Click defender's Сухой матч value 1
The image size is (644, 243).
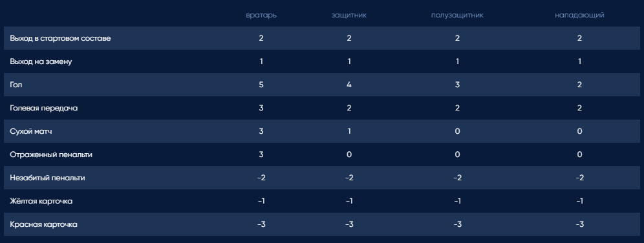click(x=349, y=131)
